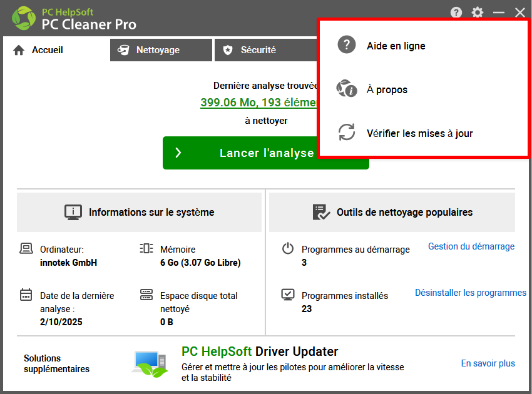Screen dimensions: 532x394
Task: Click the Solutions supplémentaires label
Action: pyautogui.click(x=56, y=363)
